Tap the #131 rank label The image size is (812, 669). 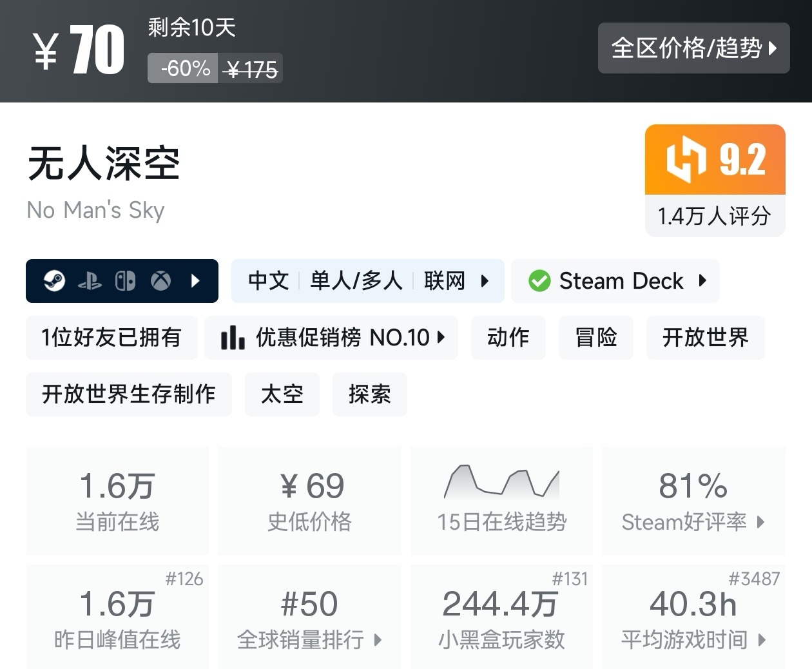click(x=570, y=579)
